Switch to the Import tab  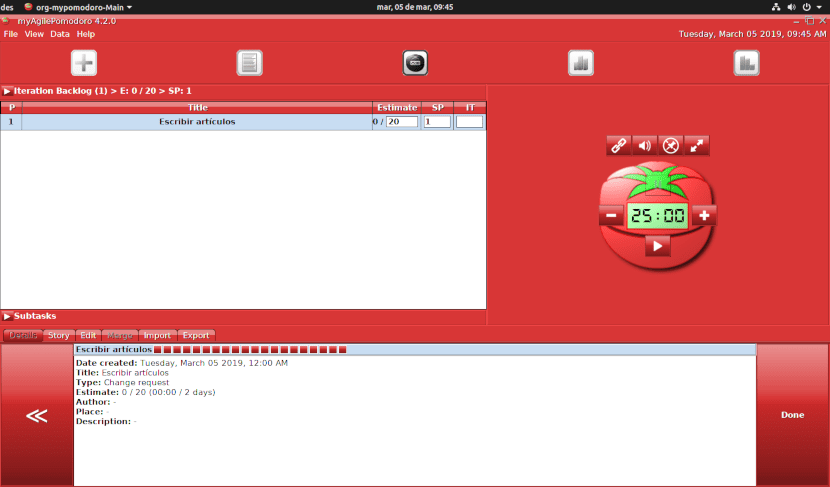157,335
